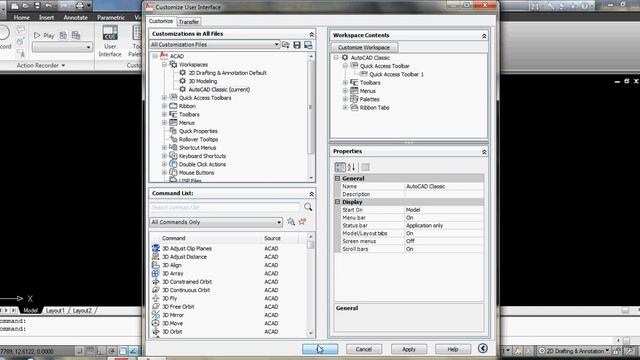The width and height of the screenshot is (640, 360).
Task: Click the Undo icon in AutoCAD quick access
Action: (48, 6)
